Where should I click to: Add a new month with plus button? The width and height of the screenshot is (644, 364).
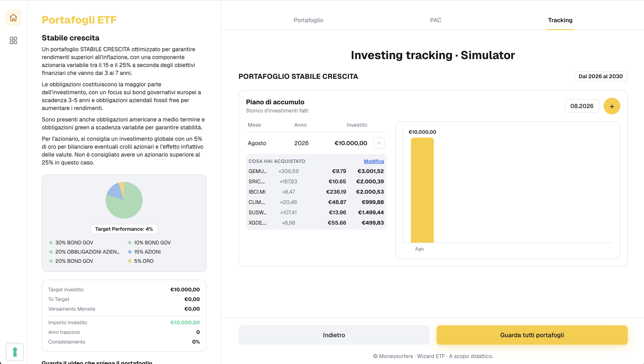pos(612,106)
